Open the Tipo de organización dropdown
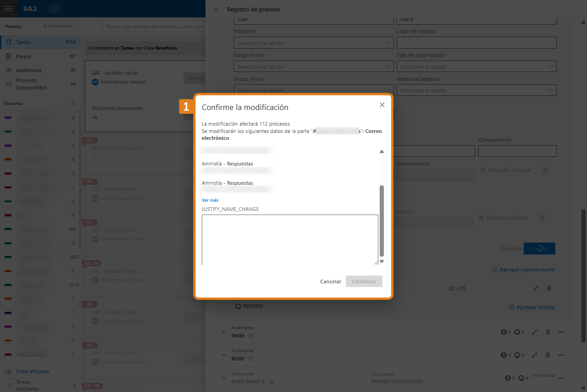Screen dimensions: 587x392 click(476, 66)
